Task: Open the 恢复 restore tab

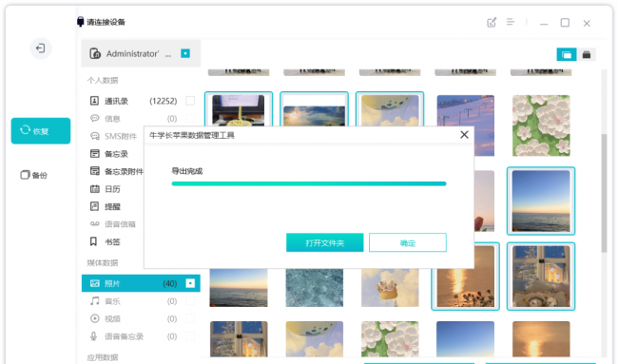Action: click(x=41, y=131)
